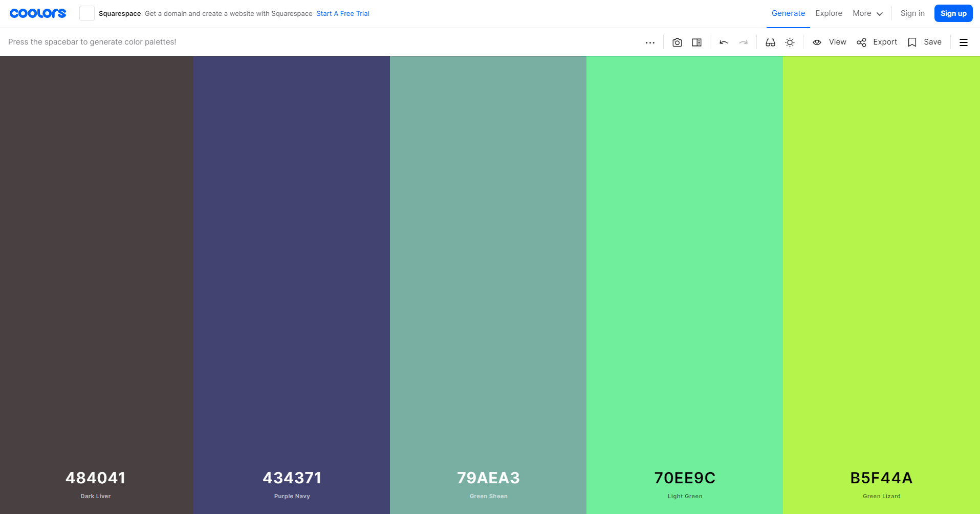The width and height of the screenshot is (980, 514).
Task: Click the hex code 484041
Action: pyautogui.click(x=96, y=478)
